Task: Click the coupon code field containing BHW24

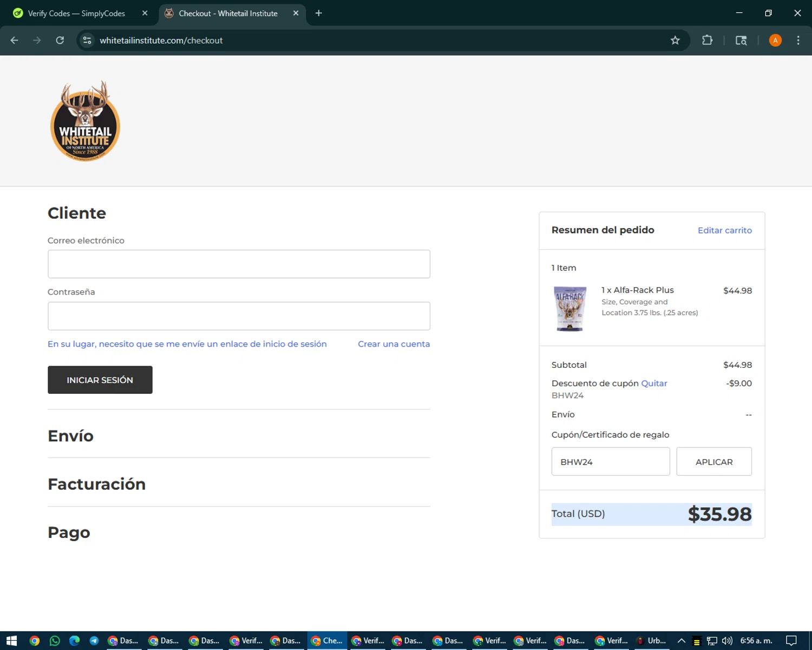Action: (611, 461)
